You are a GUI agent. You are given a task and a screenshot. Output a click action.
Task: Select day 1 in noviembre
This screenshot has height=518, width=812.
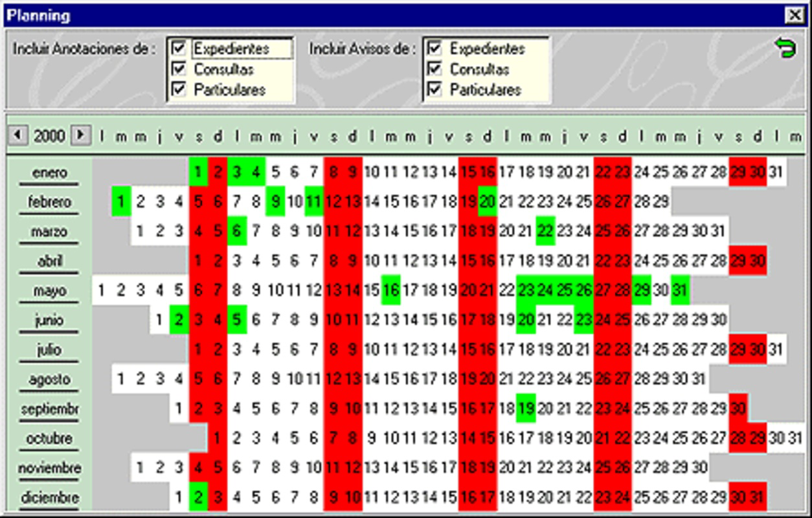pyautogui.click(x=141, y=467)
